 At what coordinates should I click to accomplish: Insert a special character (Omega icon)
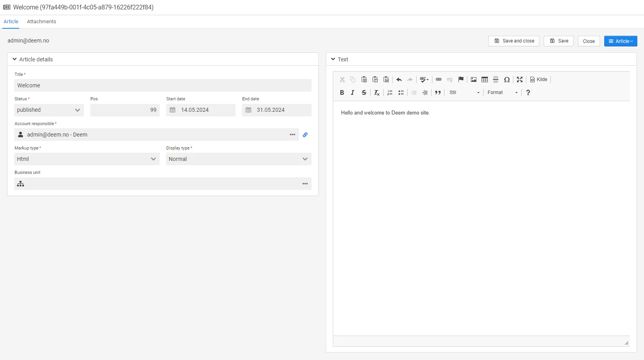507,79
